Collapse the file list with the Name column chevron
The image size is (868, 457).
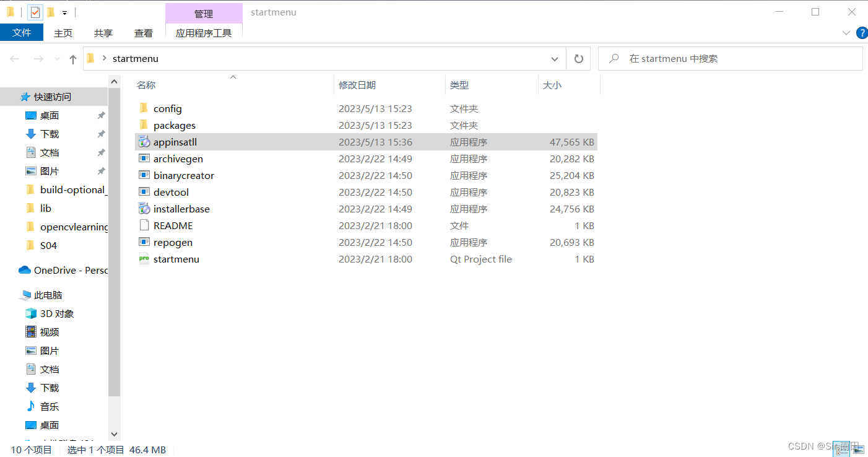pos(233,78)
